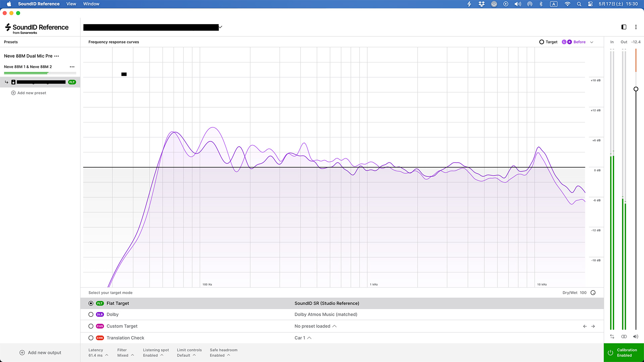
Task: Expand the Listening spot Enabled menu
Action: point(156,353)
